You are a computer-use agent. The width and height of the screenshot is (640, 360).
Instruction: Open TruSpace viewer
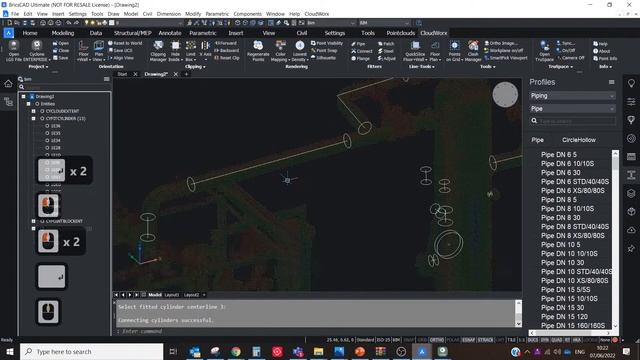[544, 51]
